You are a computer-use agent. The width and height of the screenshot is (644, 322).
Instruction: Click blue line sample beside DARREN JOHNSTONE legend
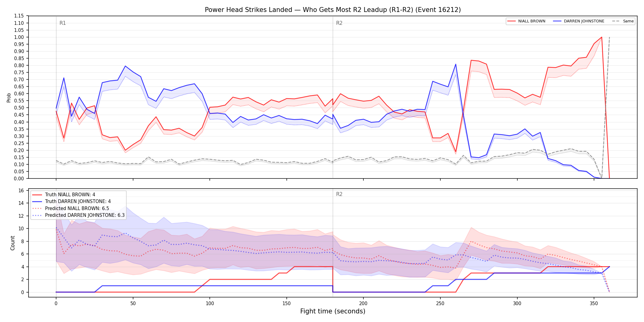(x=557, y=21)
